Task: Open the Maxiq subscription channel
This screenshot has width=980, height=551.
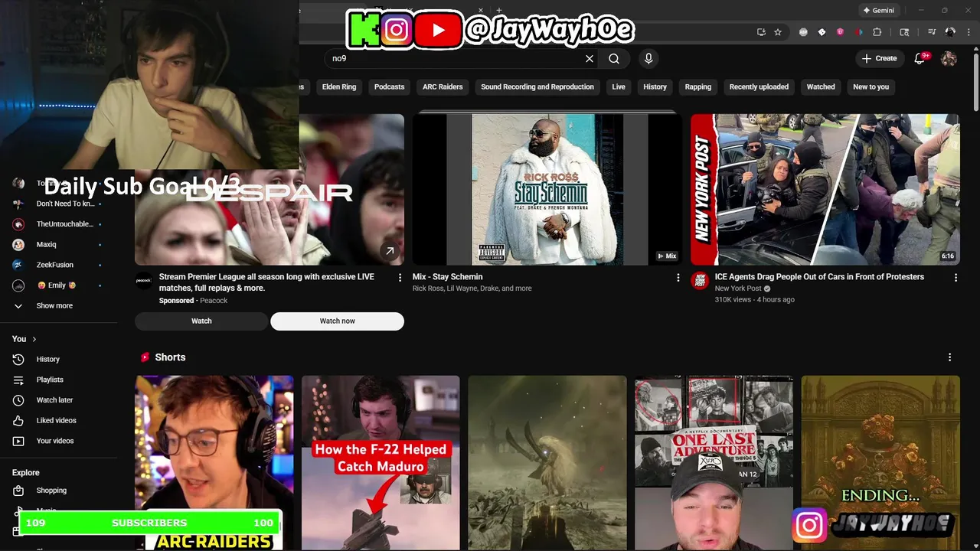Action: pos(58,244)
